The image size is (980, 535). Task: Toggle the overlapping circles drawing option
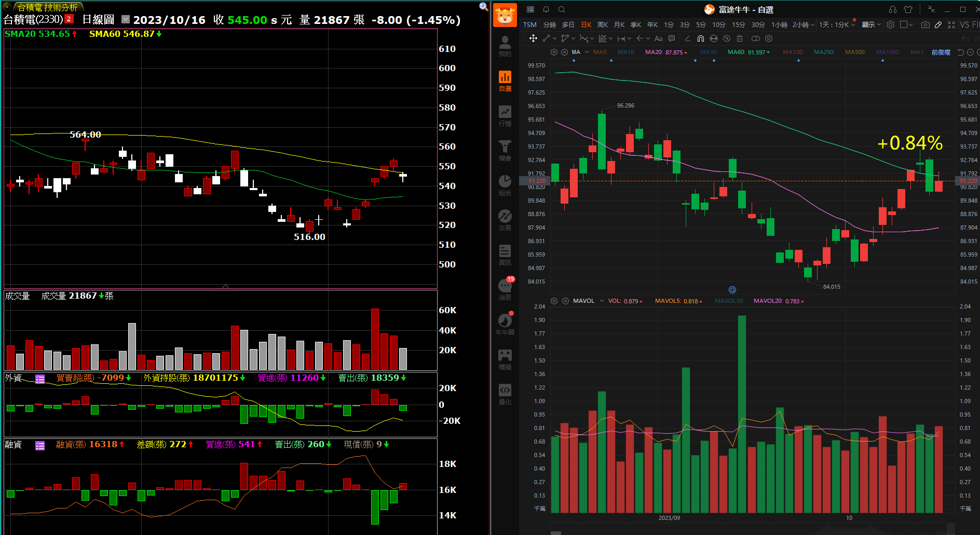(756, 38)
